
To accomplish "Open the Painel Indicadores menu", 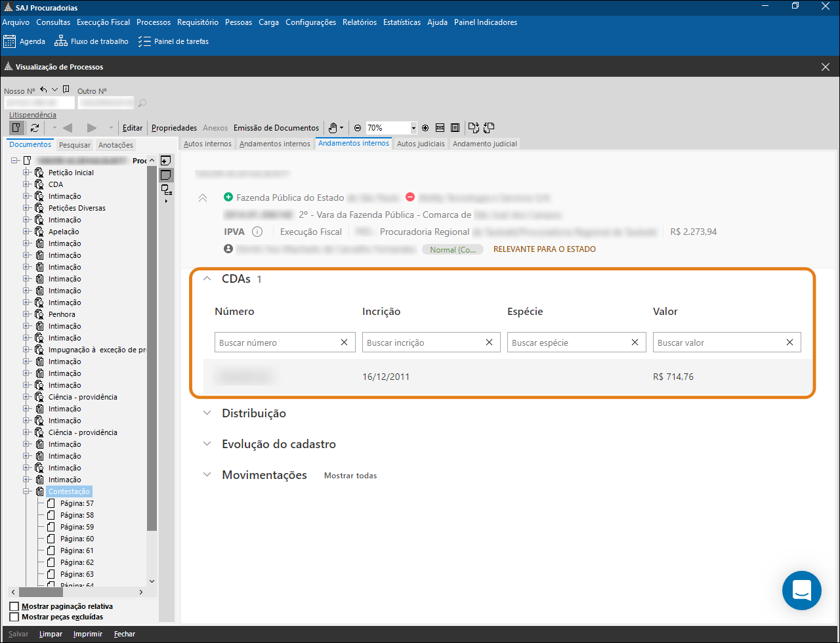I will coord(486,22).
